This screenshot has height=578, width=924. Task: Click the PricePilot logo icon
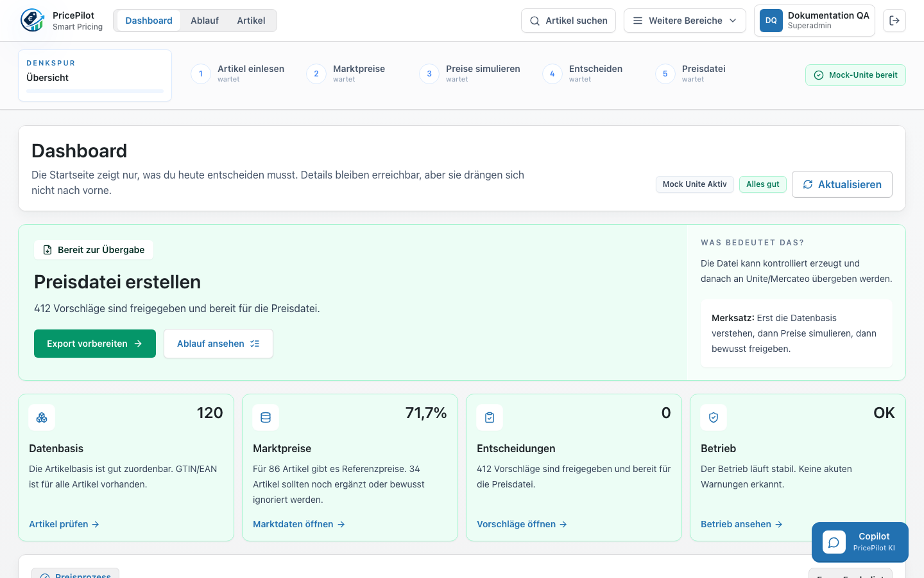point(32,21)
